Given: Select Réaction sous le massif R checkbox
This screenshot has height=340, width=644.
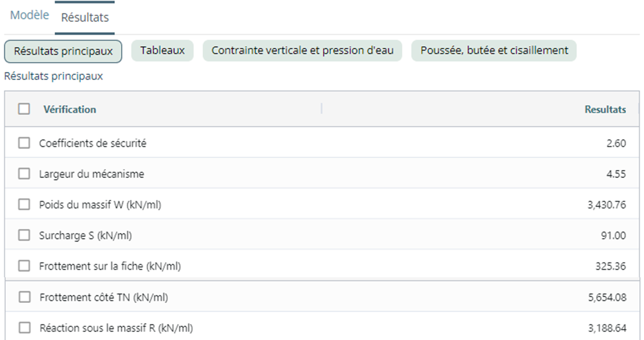Looking at the screenshot, I should coord(24,328).
